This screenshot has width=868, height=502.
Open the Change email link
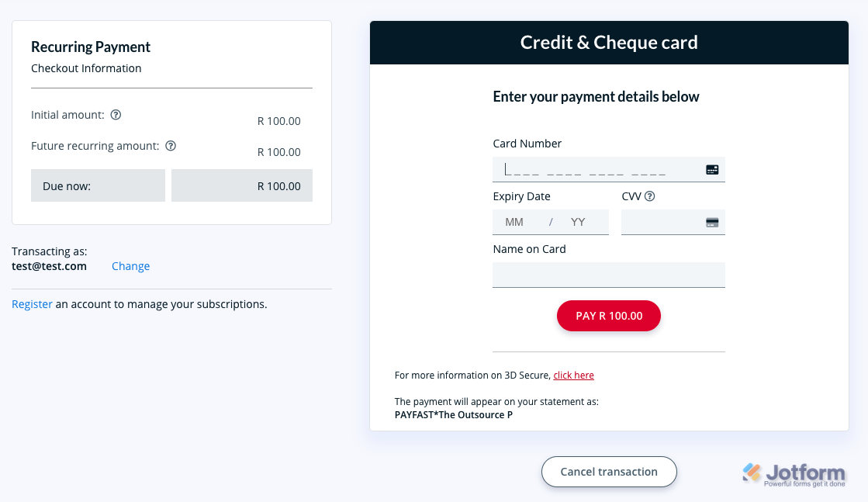point(130,266)
